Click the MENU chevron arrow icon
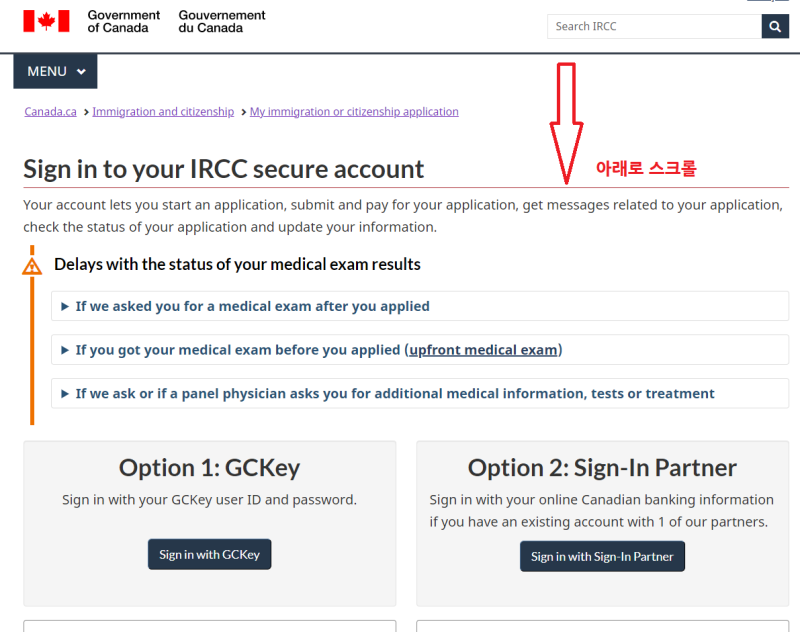800x632 pixels. [81, 72]
